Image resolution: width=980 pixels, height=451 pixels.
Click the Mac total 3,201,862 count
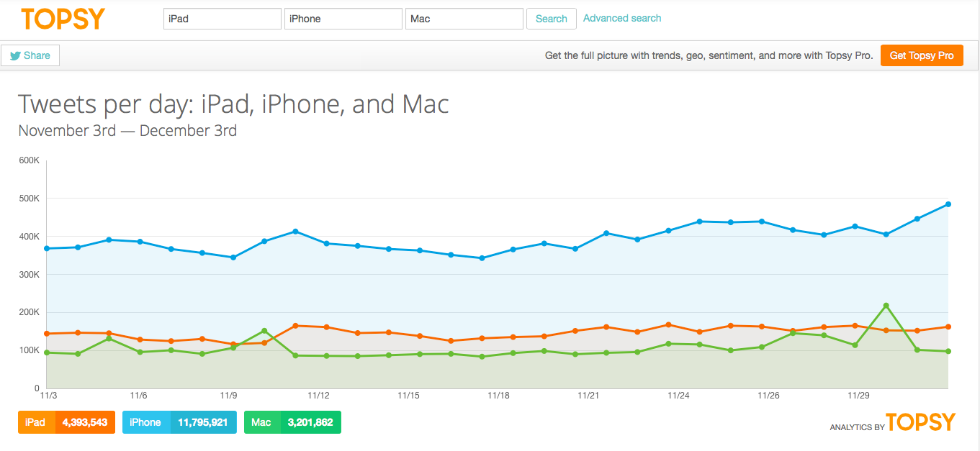pos(310,422)
